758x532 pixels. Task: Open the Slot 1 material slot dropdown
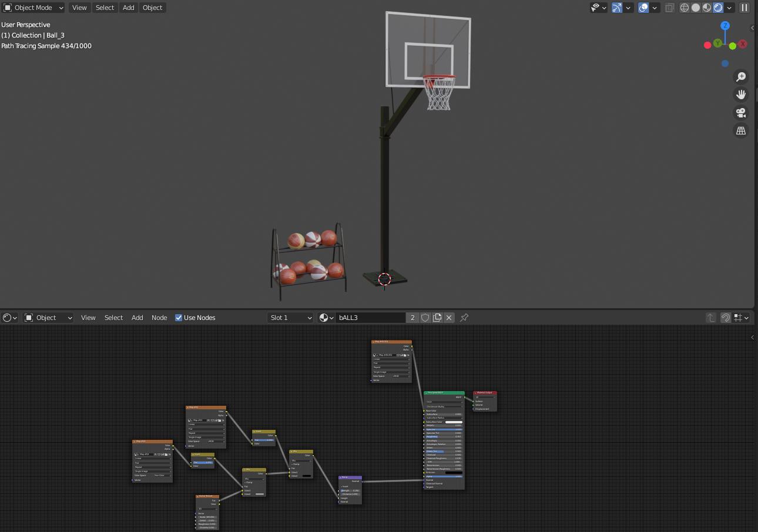(290, 318)
